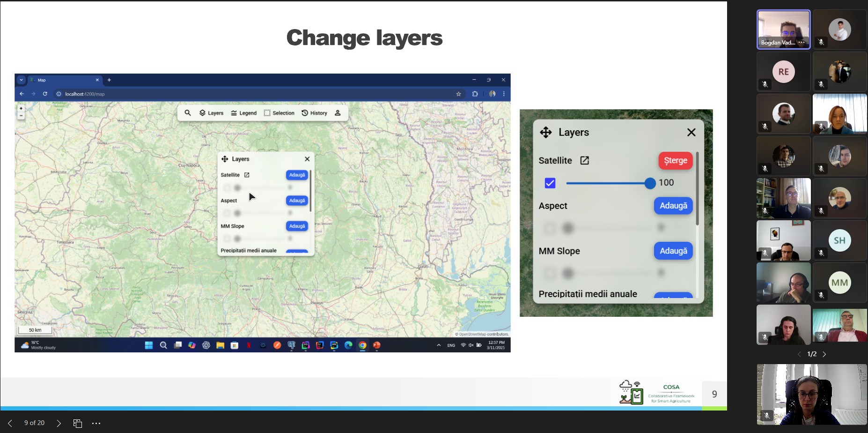The image size is (868, 433).
Task: Select the RE participant tile
Action: point(783,72)
